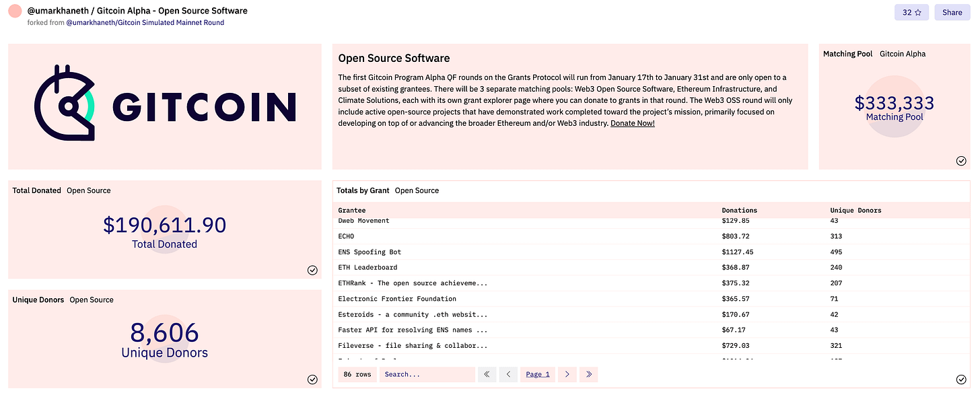Go to next table page arrow

pos(567,374)
